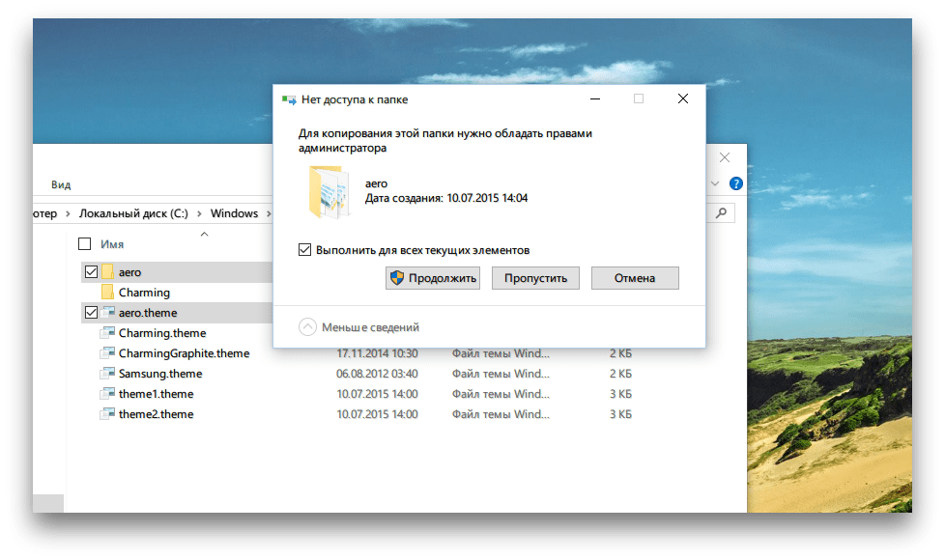Close the Explorer window
Image resolution: width=945 pixels, height=560 pixels.
(725, 157)
